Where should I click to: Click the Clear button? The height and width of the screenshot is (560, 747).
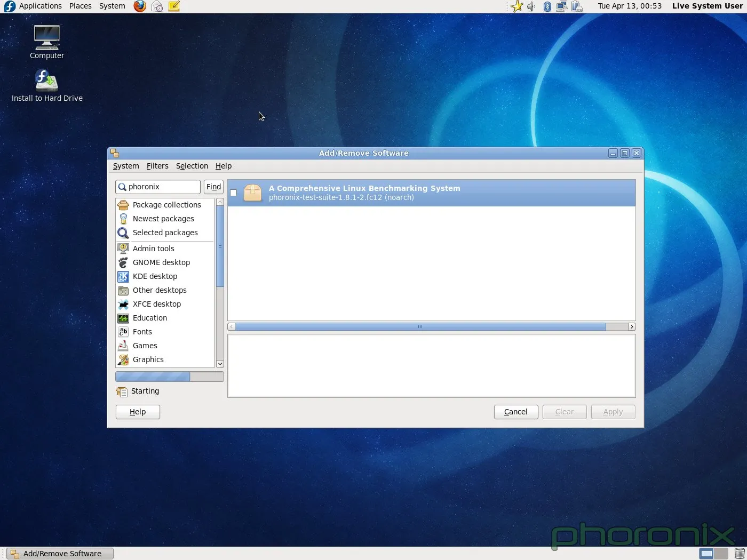pos(565,412)
